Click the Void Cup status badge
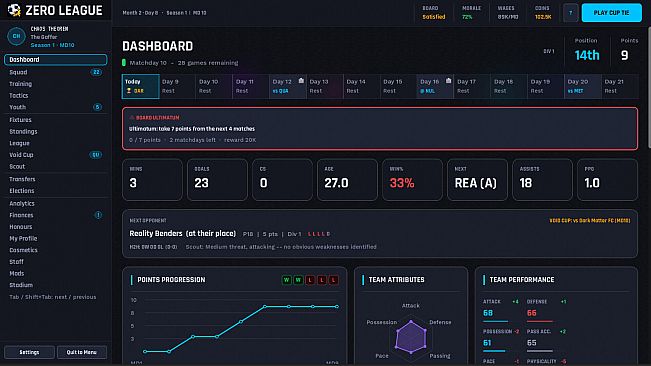 (x=95, y=155)
